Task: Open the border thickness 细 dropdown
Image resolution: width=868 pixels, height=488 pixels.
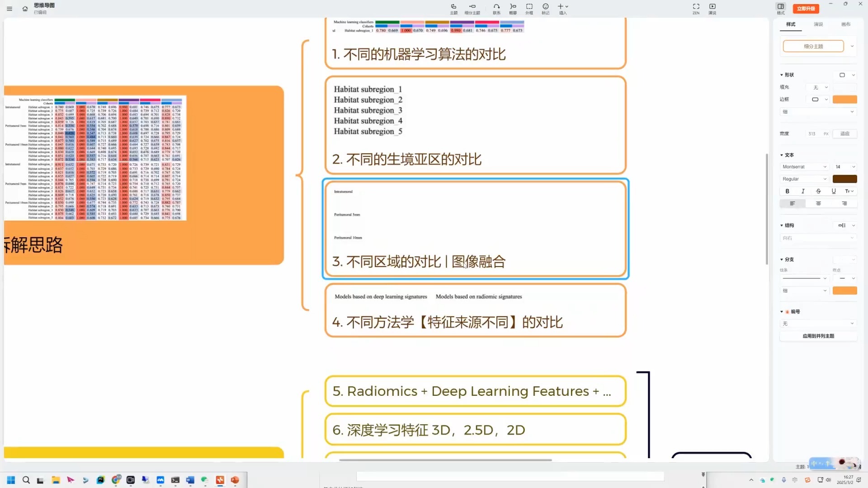Action: [x=818, y=112]
